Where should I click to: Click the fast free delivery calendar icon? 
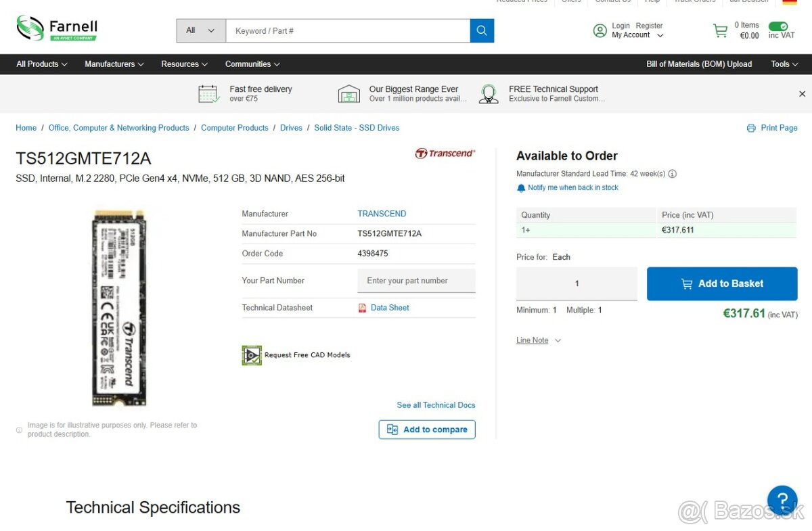(208, 93)
